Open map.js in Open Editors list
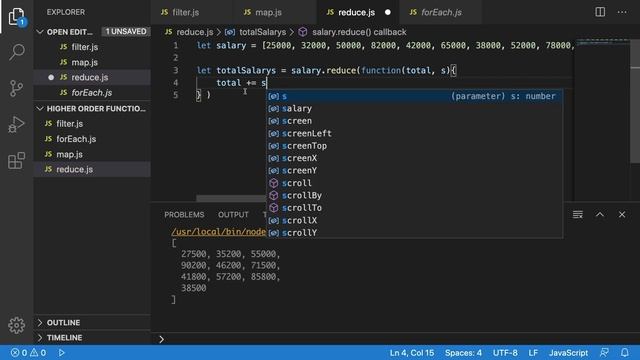Viewport: 640px width, 360px height. tap(92, 62)
